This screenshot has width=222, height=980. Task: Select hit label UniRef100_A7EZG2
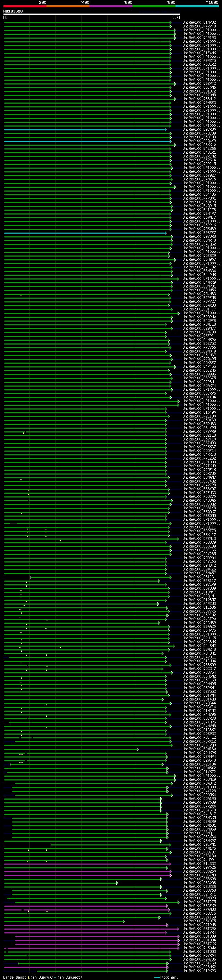point(199,459)
